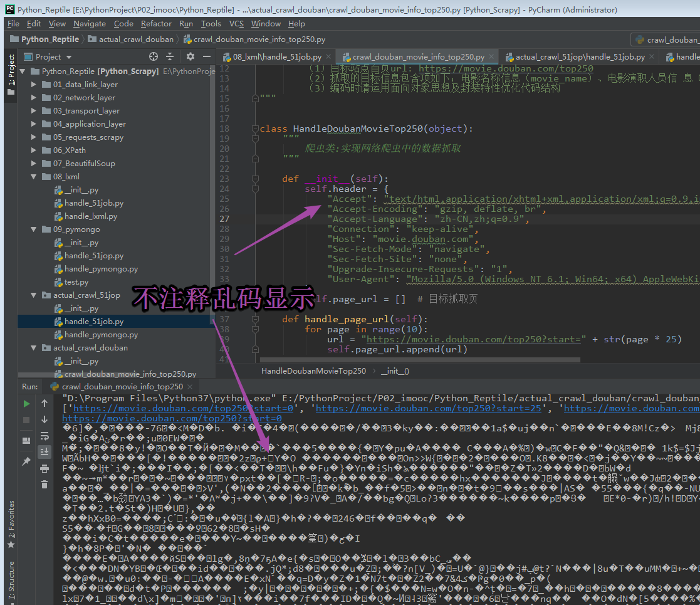Switch to 08_lxml\handle_51job.py tab

(x=277, y=56)
